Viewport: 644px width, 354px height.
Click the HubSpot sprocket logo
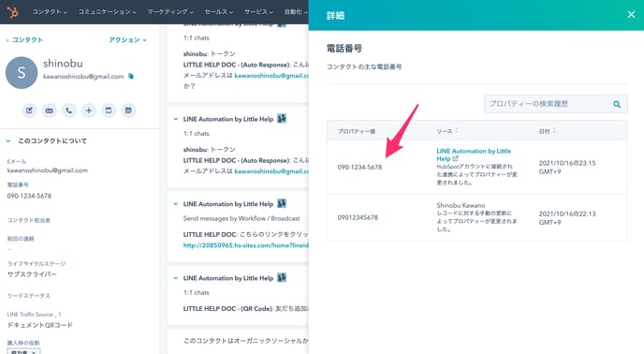[x=13, y=12]
